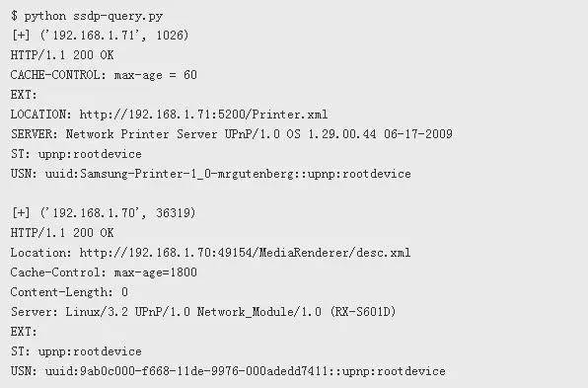Click the Printer.xml LOCATION URL
This screenshot has width=588, height=388.
(x=203, y=115)
